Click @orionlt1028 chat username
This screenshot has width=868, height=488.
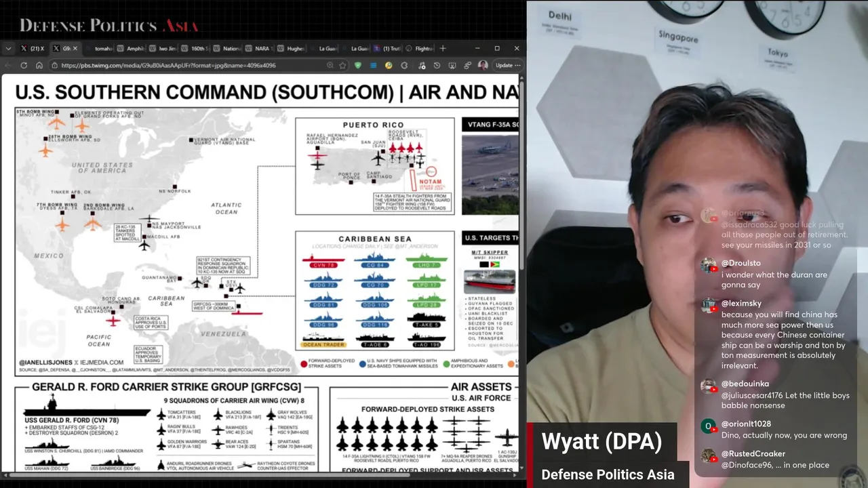[x=746, y=424]
